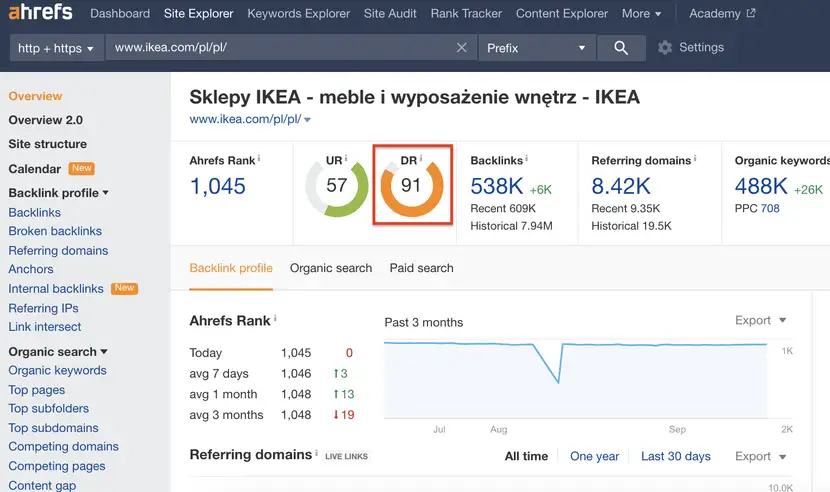Select One year range
Viewport: 830px width, 492px height.
point(594,457)
